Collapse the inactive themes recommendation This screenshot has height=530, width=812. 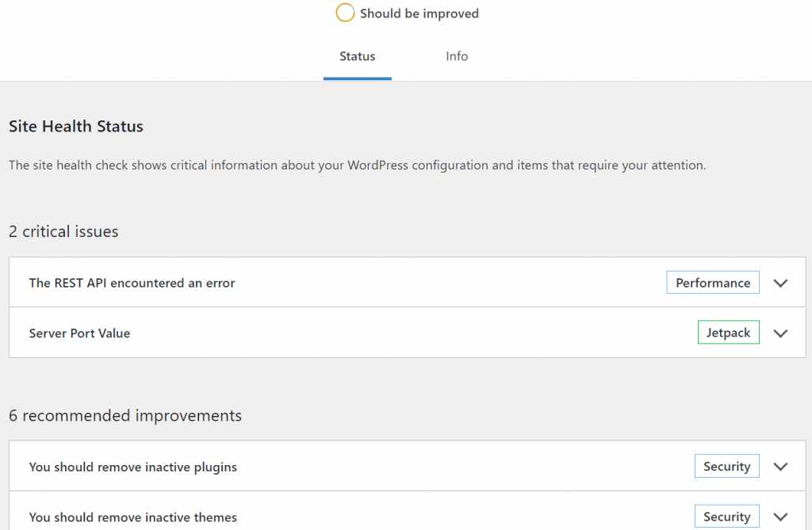point(780,517)
